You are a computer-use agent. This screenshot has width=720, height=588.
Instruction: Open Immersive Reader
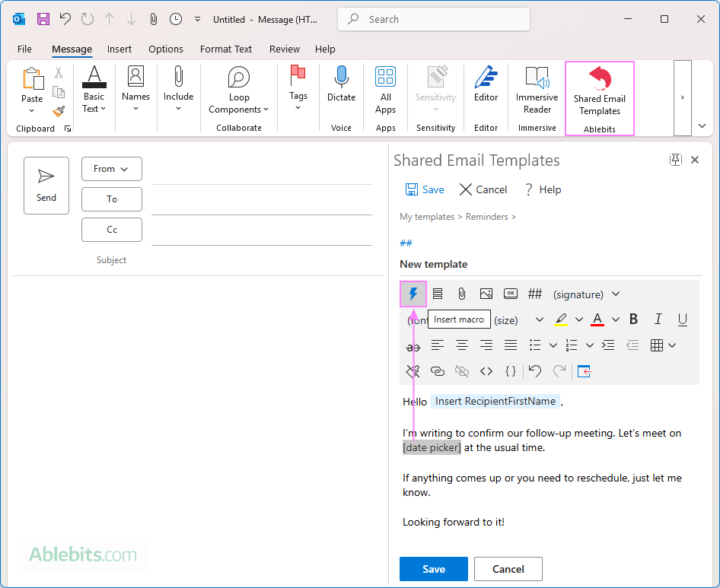(537, 90)
